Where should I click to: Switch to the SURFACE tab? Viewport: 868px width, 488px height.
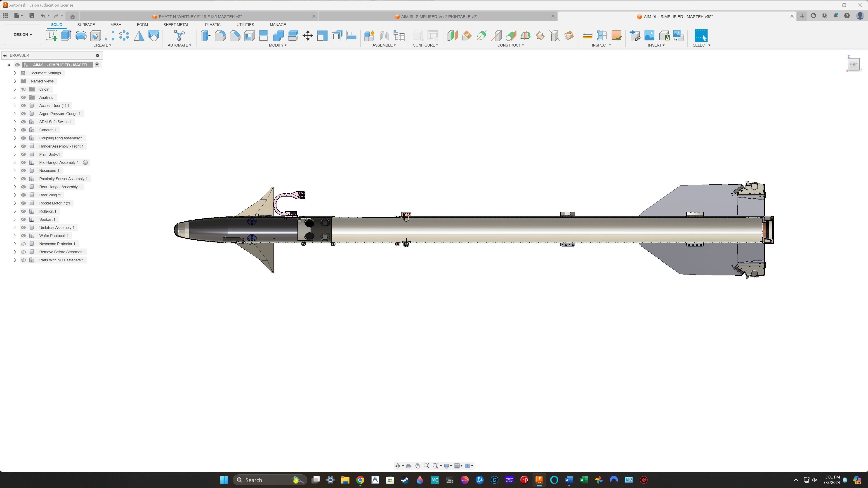coord(86,25)
